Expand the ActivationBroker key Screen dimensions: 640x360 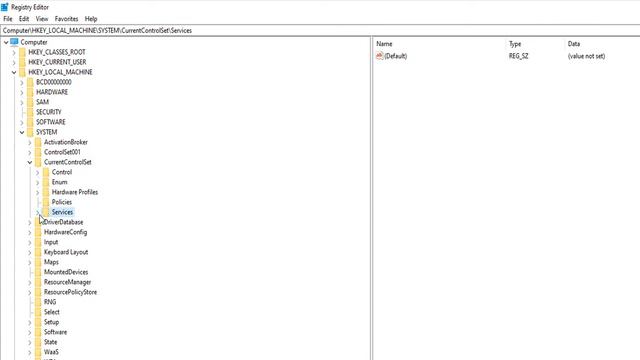tap(30, 142)
